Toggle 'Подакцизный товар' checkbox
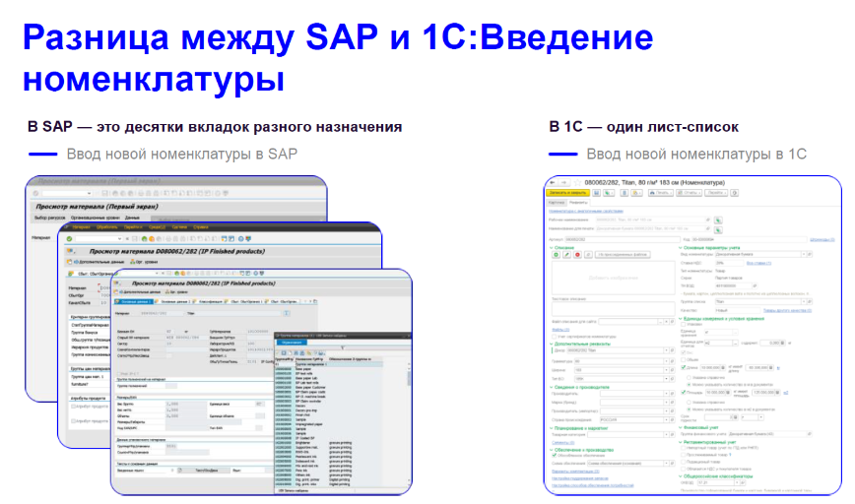This screenshot has height=504, width=855. (x=684, y=462)
